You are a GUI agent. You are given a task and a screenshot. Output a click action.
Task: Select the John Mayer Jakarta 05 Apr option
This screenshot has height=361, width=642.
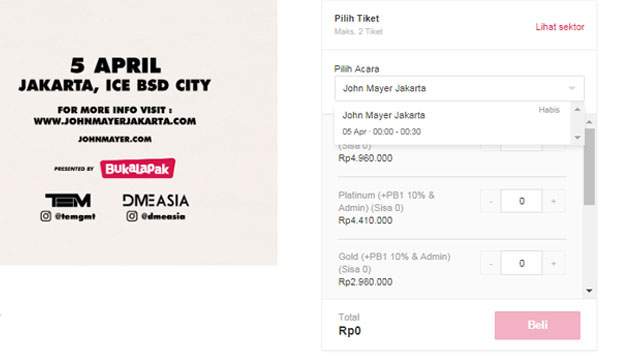(x=452, y=123)
